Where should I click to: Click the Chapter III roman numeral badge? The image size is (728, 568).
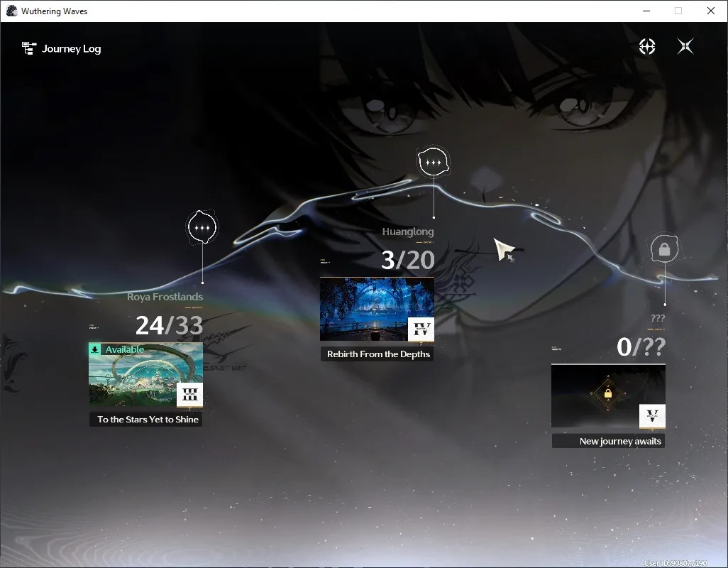pos(190,395)
